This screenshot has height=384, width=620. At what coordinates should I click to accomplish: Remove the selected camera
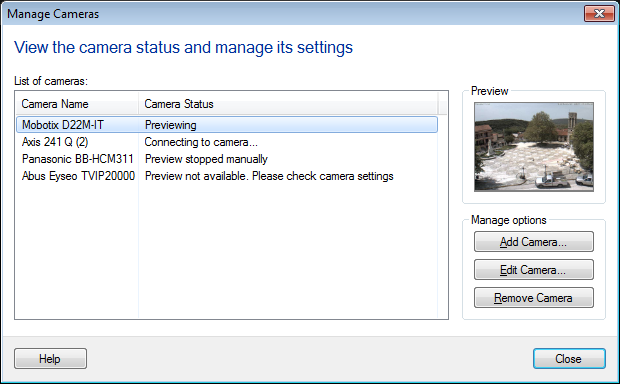point(533,298)
